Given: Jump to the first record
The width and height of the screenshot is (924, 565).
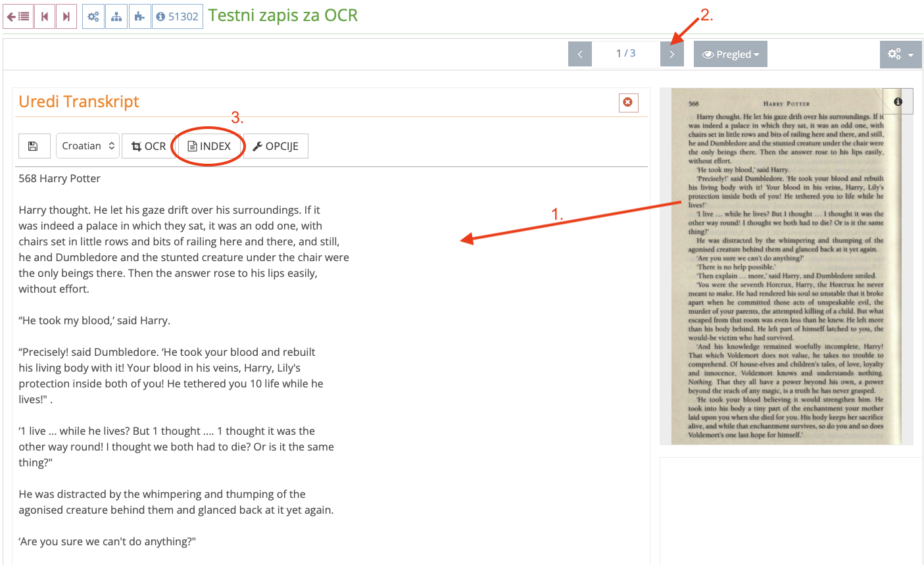Looking at the screenshot, I should click(x=44, y=16).
